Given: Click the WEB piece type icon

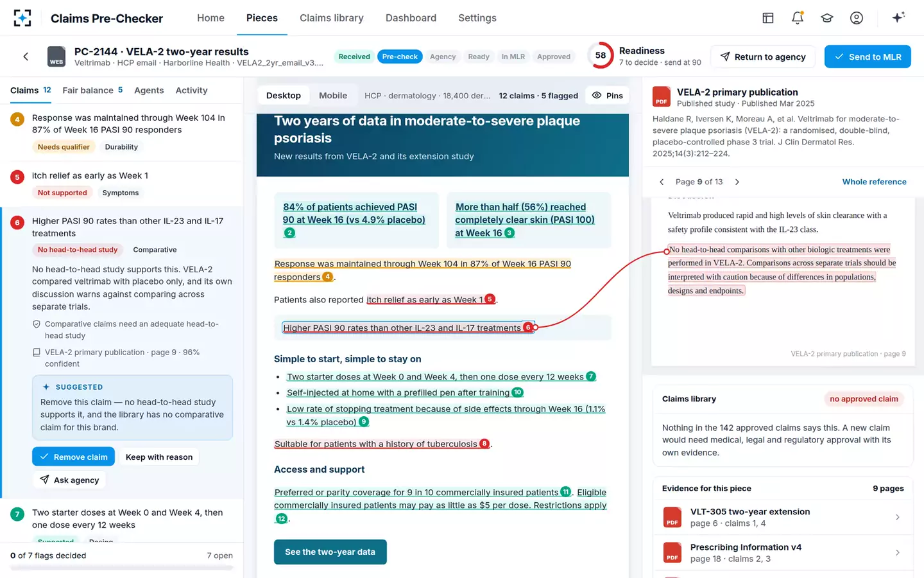Looking at the screenshot, I should pos(56,57).
